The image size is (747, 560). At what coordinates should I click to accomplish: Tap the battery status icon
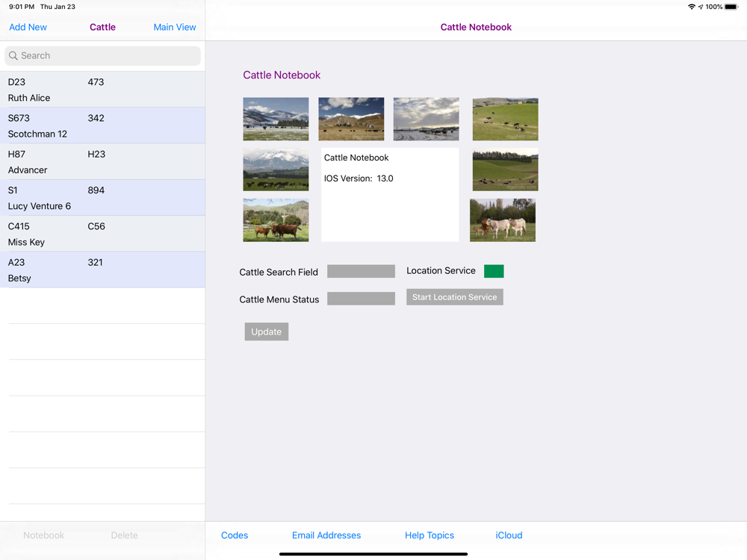pyautogui.click(x=731, y=7)
